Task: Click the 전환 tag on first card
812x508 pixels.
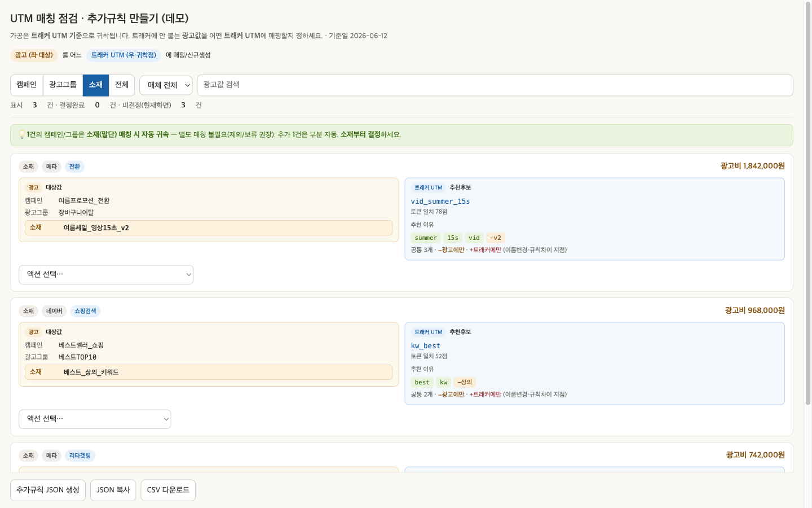Action: pos(74,167)
